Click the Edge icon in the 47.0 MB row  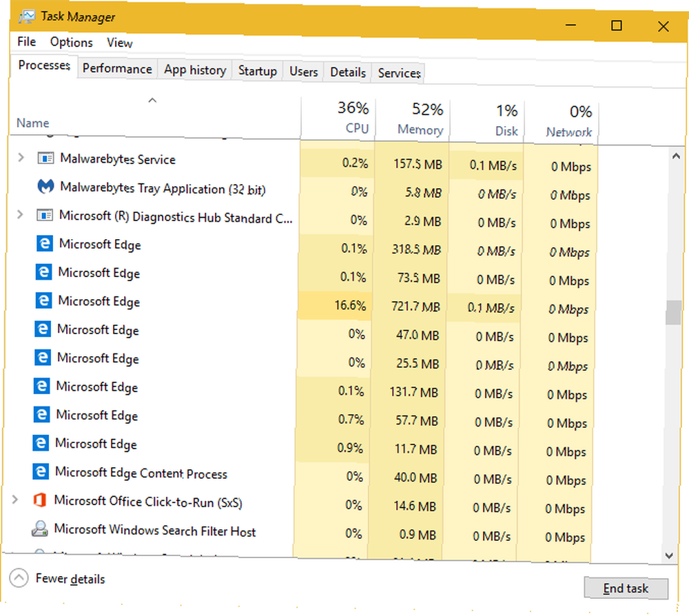[43, 329]
